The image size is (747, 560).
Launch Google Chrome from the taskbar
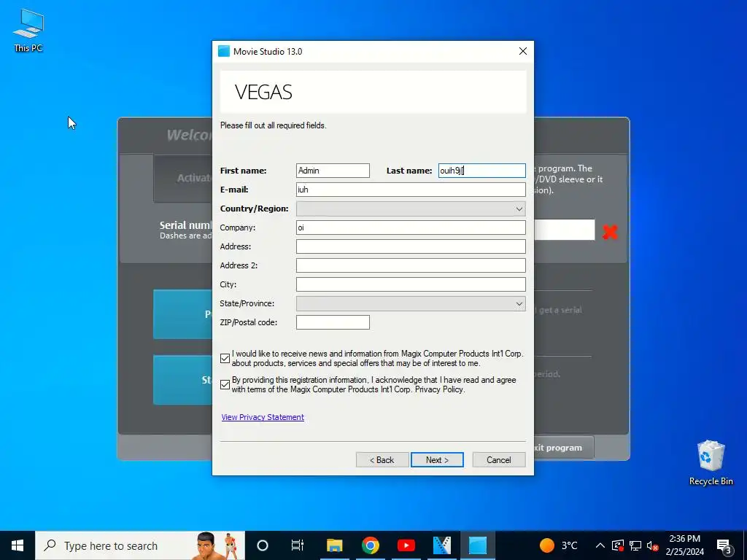pyautogui.click(x=370, y=545)
